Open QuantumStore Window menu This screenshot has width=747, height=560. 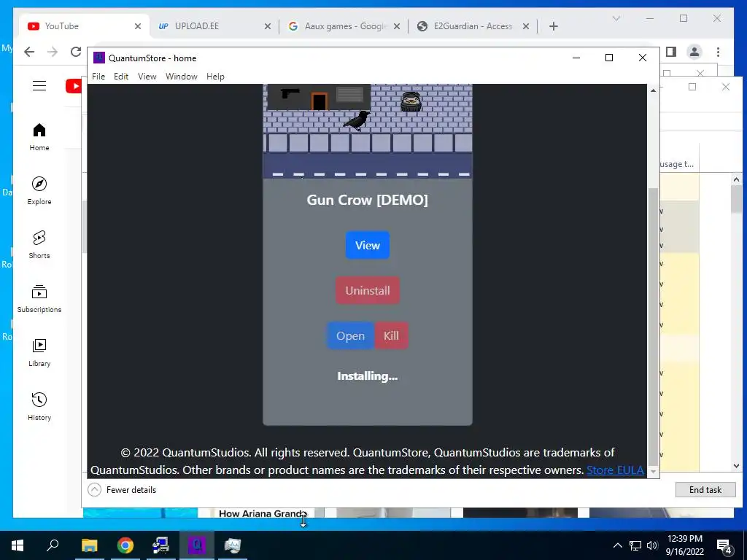[182, 77]
